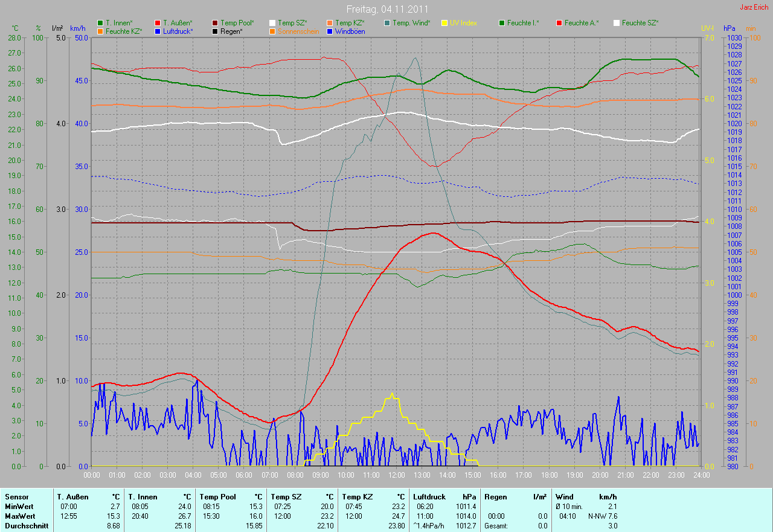This screenshot has height=532, width=773.
Task: Select the blue Luftdruck legend square
Action: coord(158,31)
